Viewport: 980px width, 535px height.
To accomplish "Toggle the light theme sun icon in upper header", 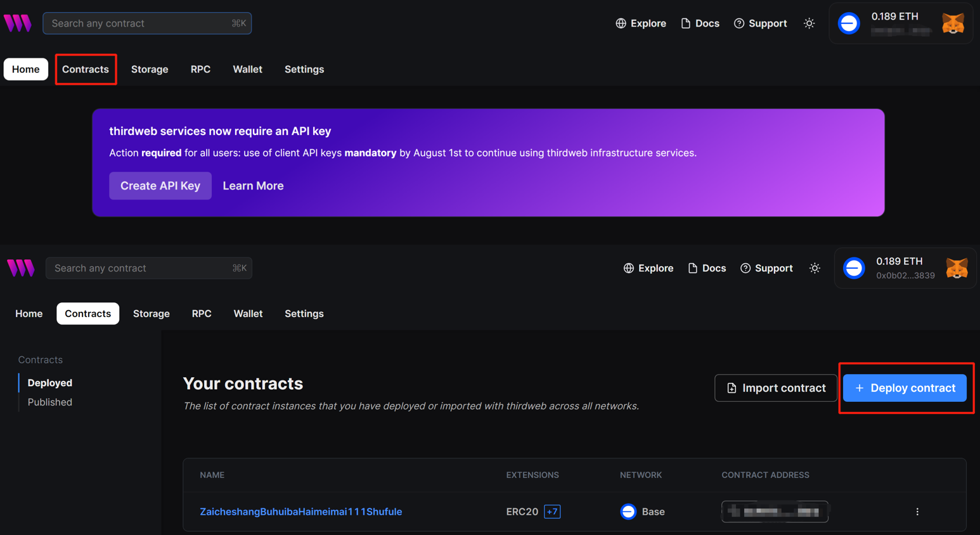I will tap(809, 23).
